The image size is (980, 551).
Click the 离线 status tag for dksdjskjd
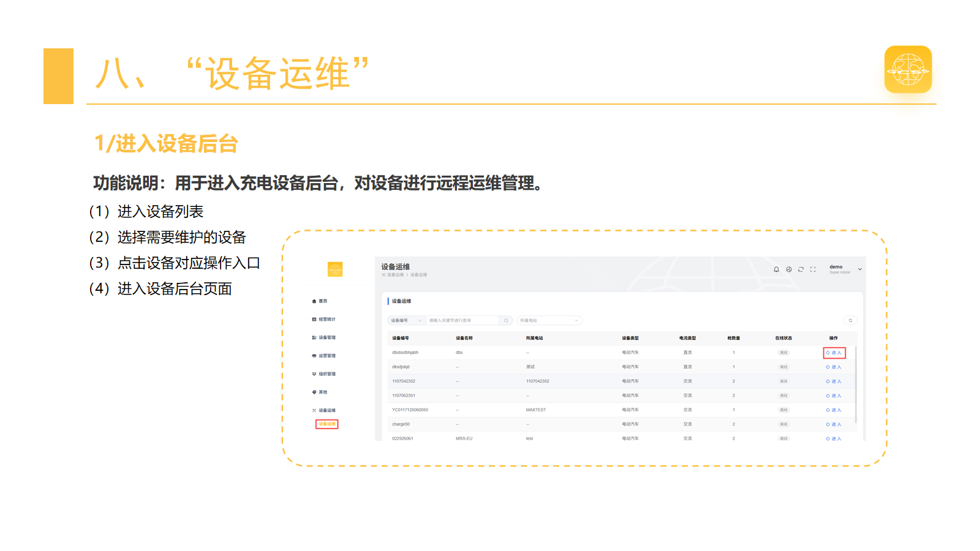[784, 367]
